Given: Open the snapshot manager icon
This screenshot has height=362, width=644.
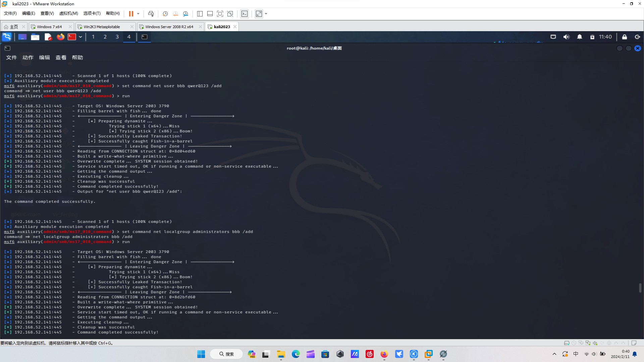Looking at the screenshot, I should (185, 14).
